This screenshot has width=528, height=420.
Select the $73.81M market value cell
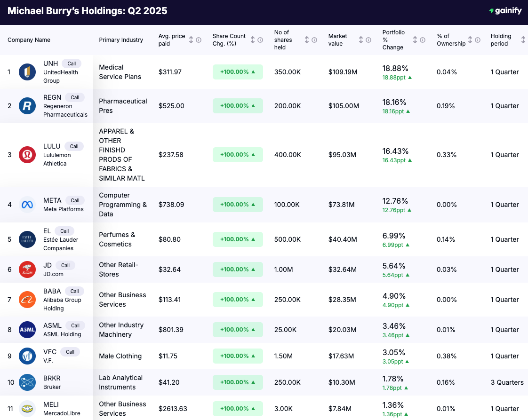point(342,205)
